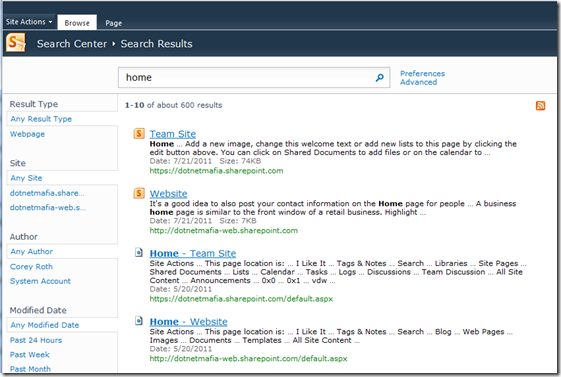
Task: Open the Advanced search link
Action: pos(418,82)
